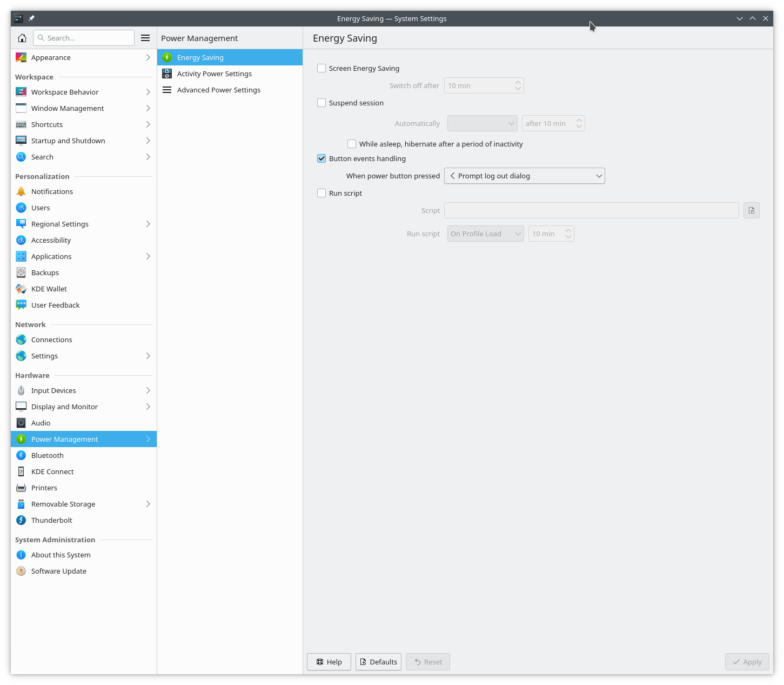784x685 pixels.
Task: Click the pin icon in title bar
Action: [31, 18]
